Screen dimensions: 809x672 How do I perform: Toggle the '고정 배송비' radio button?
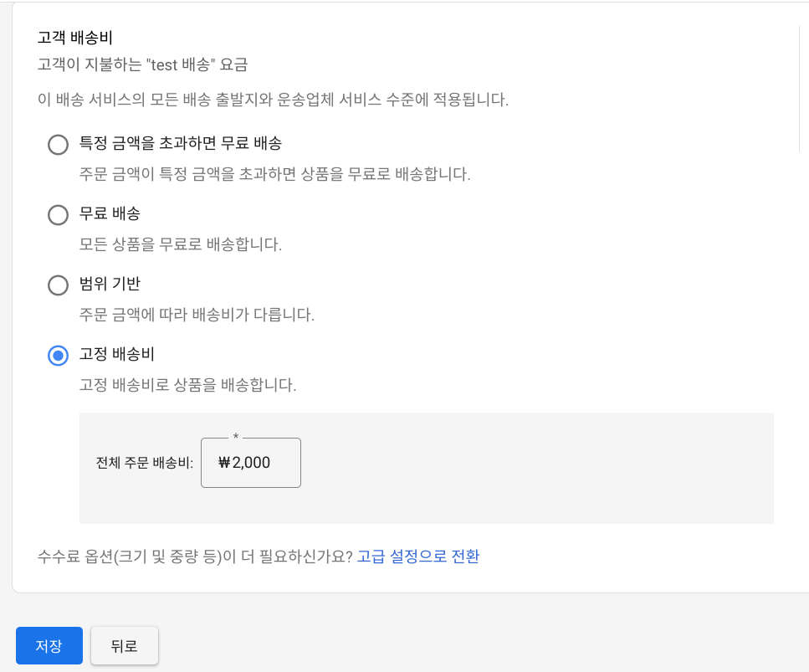pyautogui.click(x=58, y=356)
